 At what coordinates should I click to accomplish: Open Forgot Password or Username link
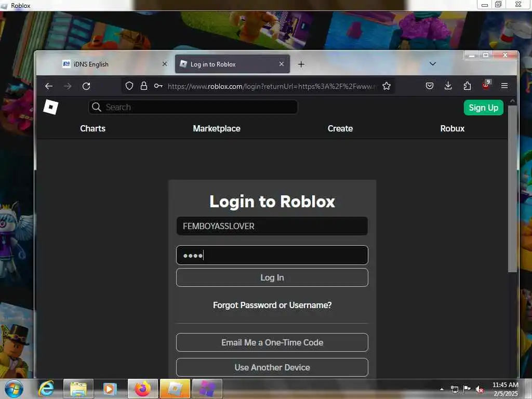click(x=272, y=305)
